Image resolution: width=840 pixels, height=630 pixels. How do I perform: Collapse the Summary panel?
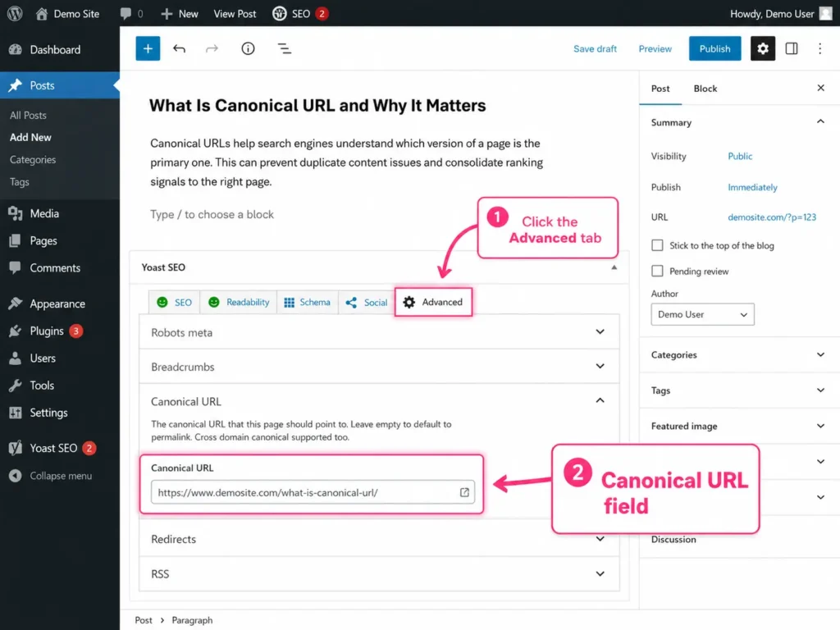(820, 122)
